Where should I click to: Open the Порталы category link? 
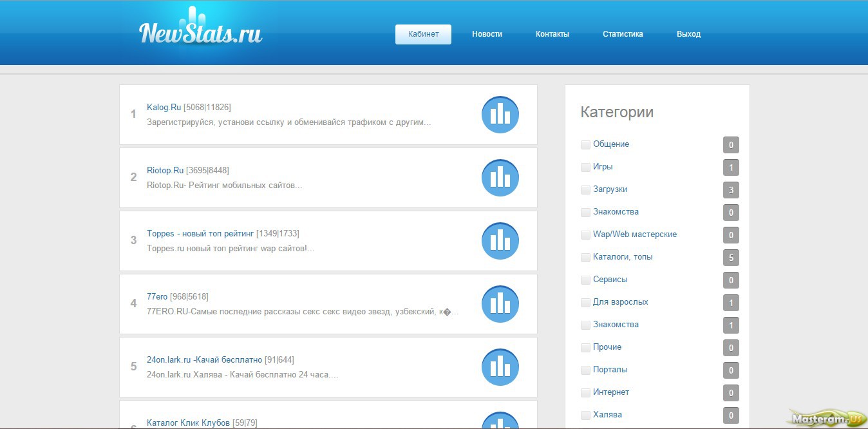click(610, 370)
